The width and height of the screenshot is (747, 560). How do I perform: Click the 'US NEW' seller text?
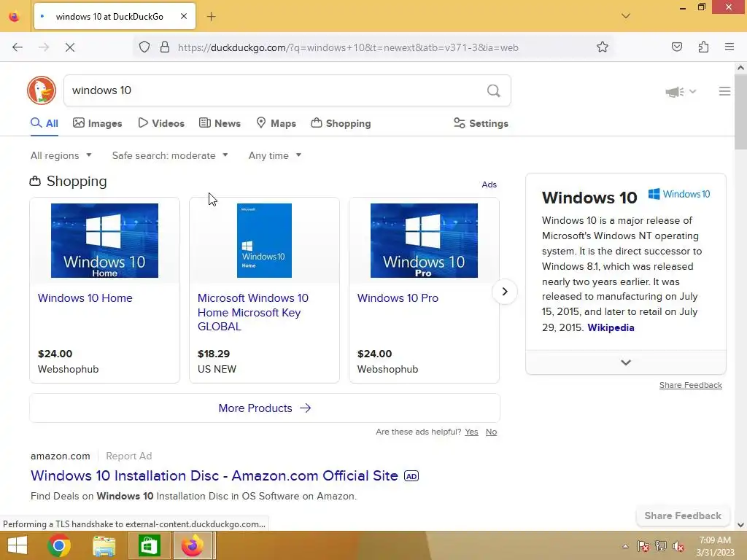[x=217, y=369]
